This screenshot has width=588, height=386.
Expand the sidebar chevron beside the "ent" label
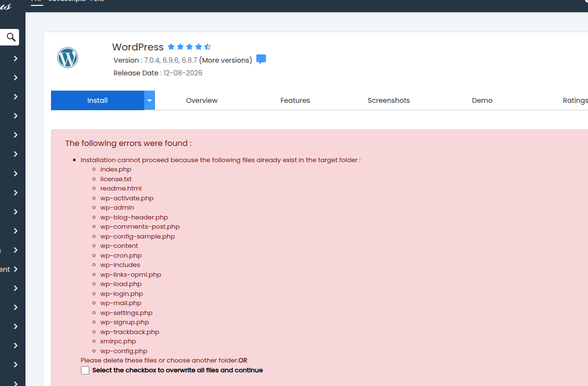click(x=16, y=269)
